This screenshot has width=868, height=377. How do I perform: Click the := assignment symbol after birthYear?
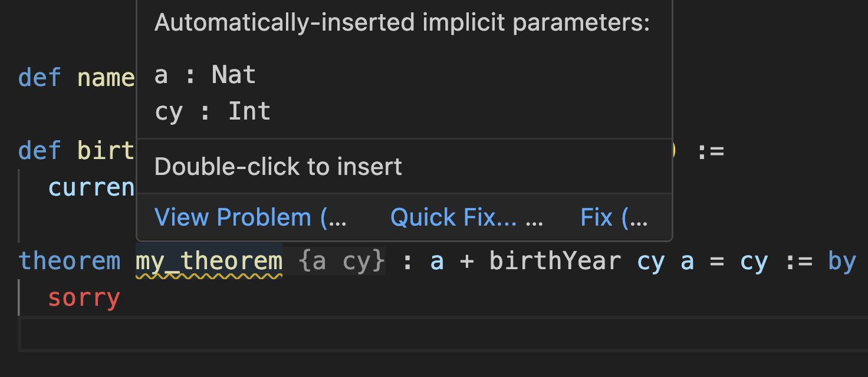(x=712, y=150)
